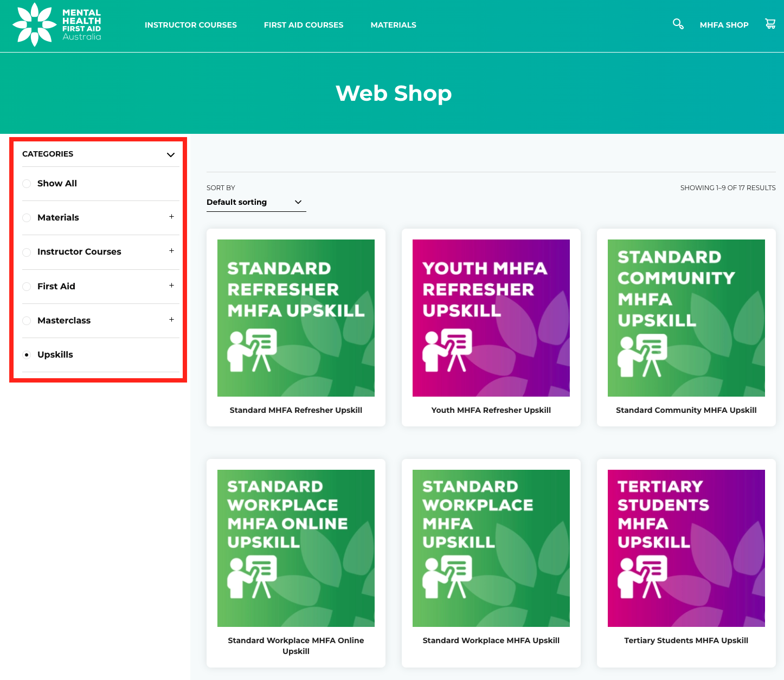
Task: Click the Mental Health First Aid logo
Action: [x=56, y=24]
